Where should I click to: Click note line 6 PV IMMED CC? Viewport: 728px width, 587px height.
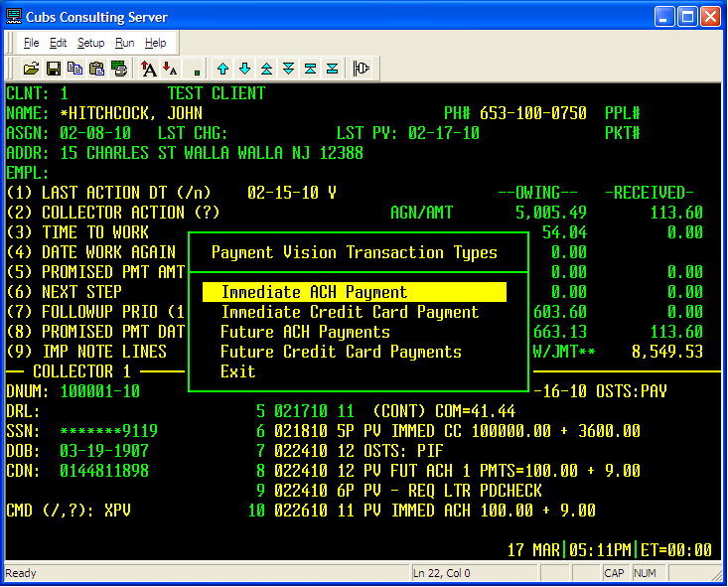448,431
